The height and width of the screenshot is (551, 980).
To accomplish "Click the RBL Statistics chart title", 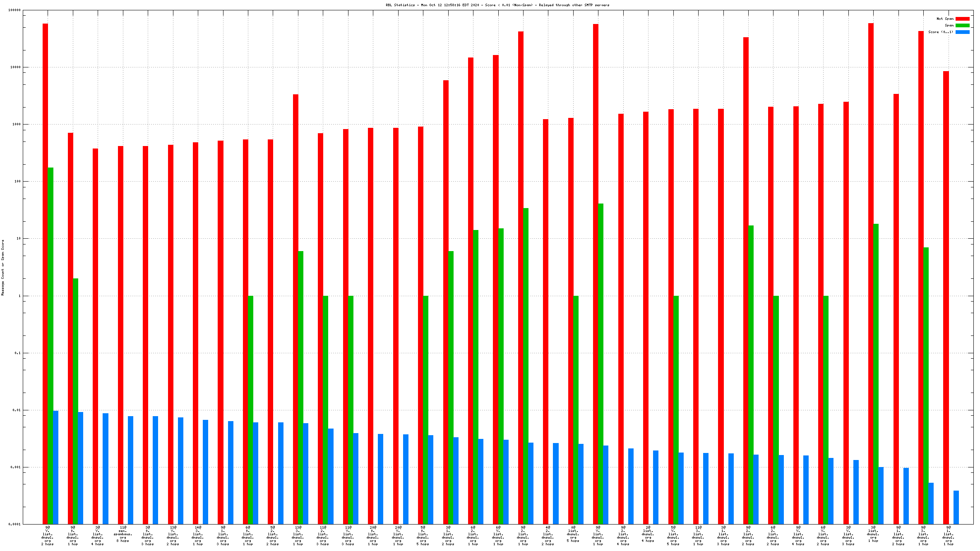I will (497, 5).
